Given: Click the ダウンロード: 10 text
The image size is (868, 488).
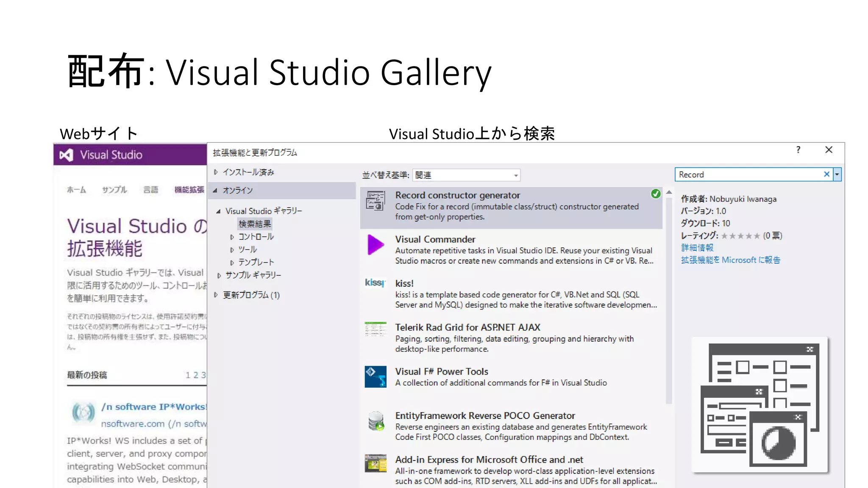Looking at the screenshot, I should [x=705, y=223].
